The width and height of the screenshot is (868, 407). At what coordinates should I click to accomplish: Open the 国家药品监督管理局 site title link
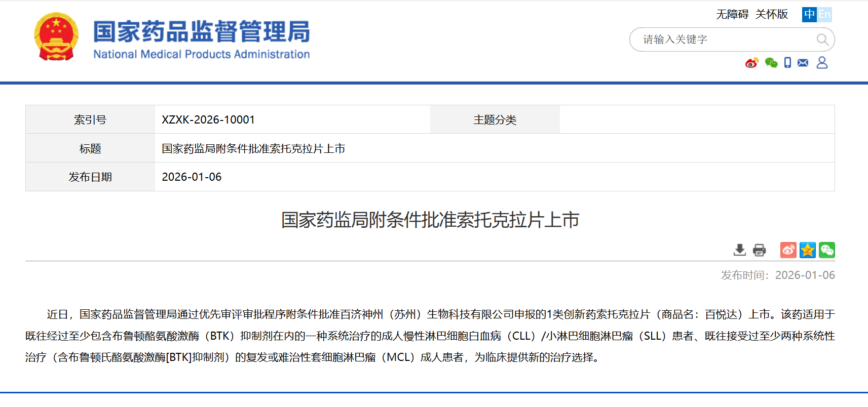tap(201, 32)
